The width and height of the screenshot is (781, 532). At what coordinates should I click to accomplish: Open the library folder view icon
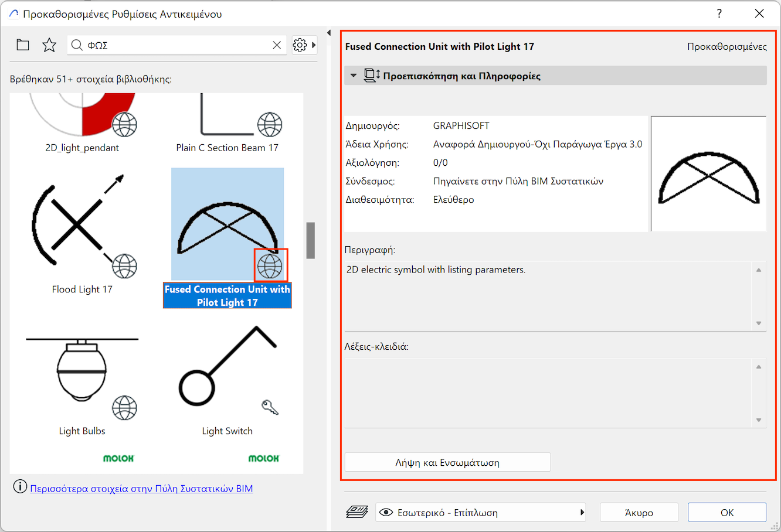pos(23,45)
